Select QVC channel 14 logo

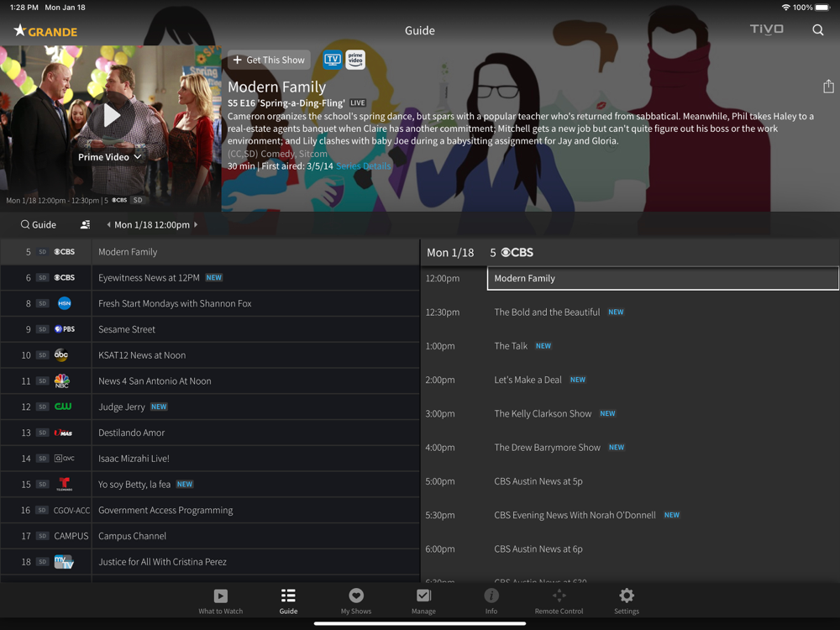[x=65, y=458]
